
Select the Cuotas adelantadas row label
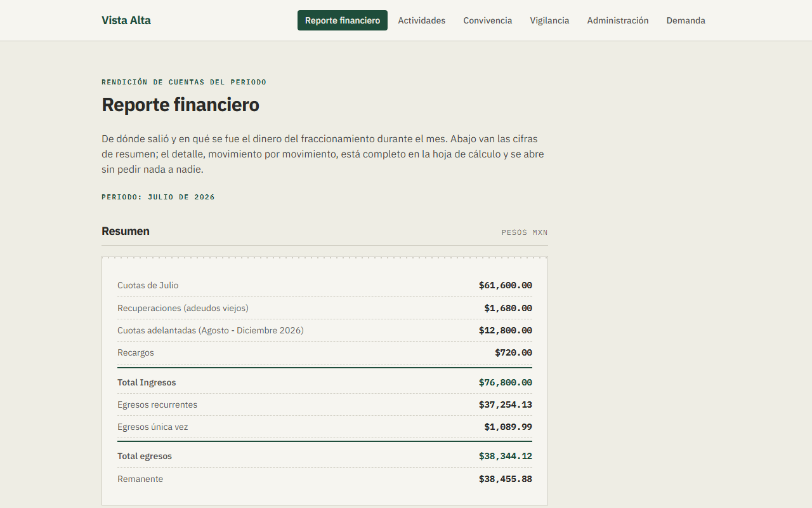(x=211, y=330)
